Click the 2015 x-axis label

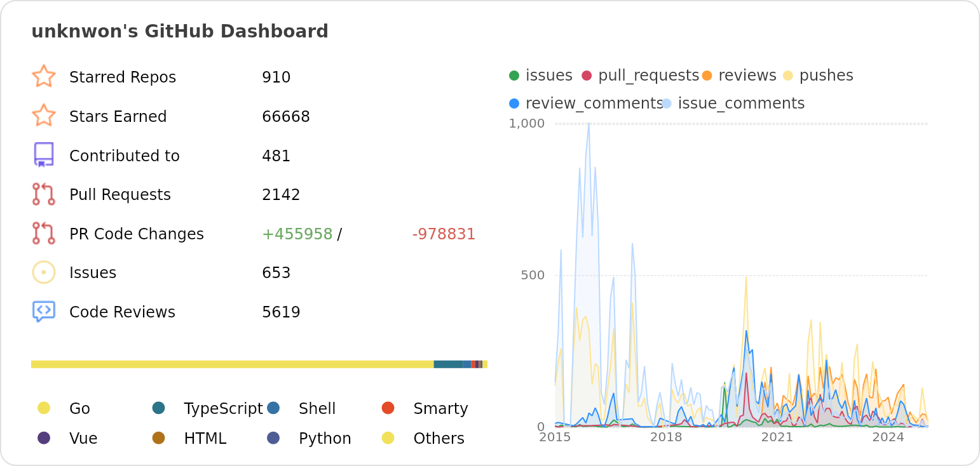click(555, 437)
